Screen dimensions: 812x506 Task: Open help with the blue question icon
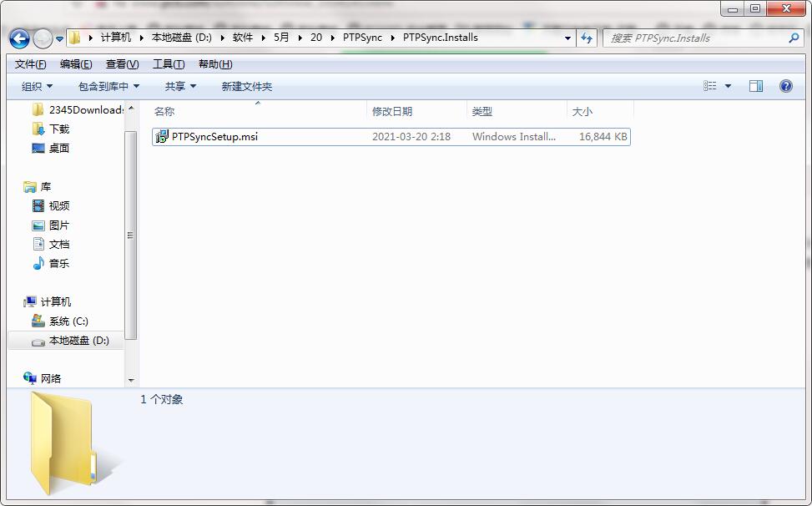click(786, 86)
